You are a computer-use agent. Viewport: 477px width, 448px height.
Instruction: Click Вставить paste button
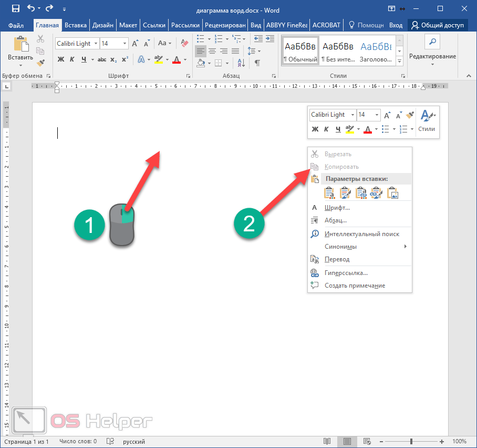(20, 52)
